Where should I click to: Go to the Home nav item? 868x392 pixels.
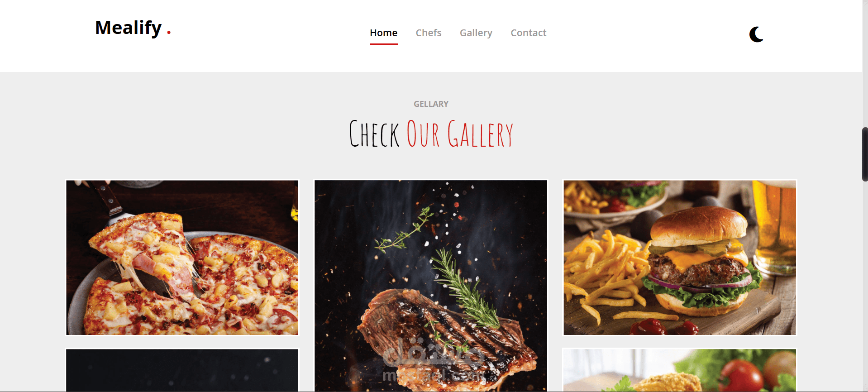pos(383,33)
